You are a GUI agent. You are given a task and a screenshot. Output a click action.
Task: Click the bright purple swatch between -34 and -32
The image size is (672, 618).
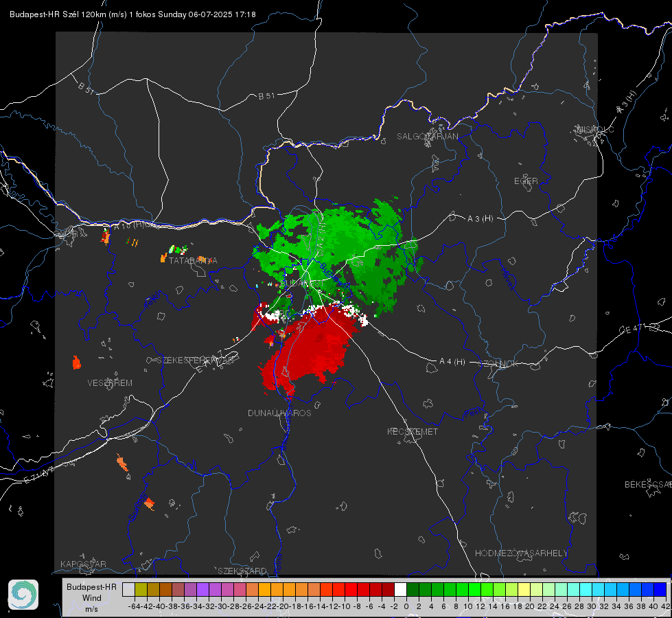tap(202, 589)
